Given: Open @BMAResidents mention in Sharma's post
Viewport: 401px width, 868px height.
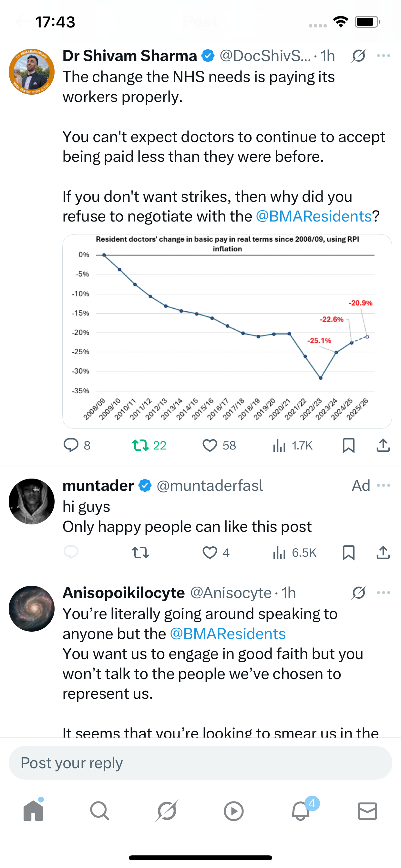Looking at the screenshot, I should (314, 216).
